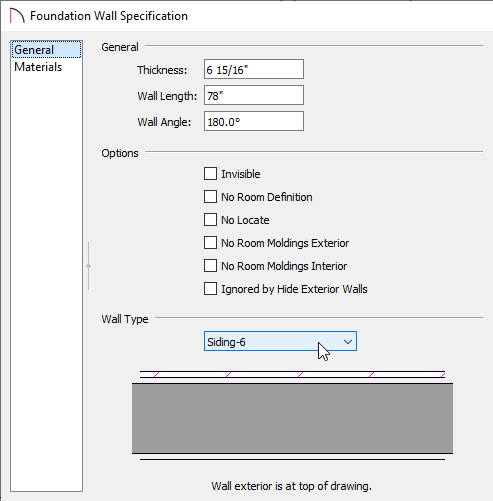Toggle the No Room Definition checkbox
The height and width of the screenshot is (501, 493).
(x=210, y=197)
